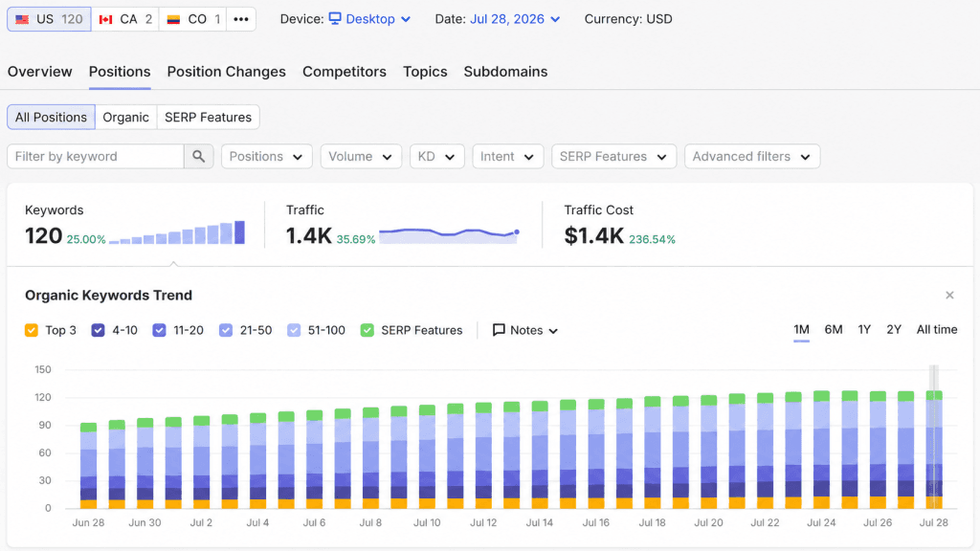The height and width of the screenshot is (551, 980).
Task: Toggle the Top 3 checkbox
Action: tap(32, 330)
